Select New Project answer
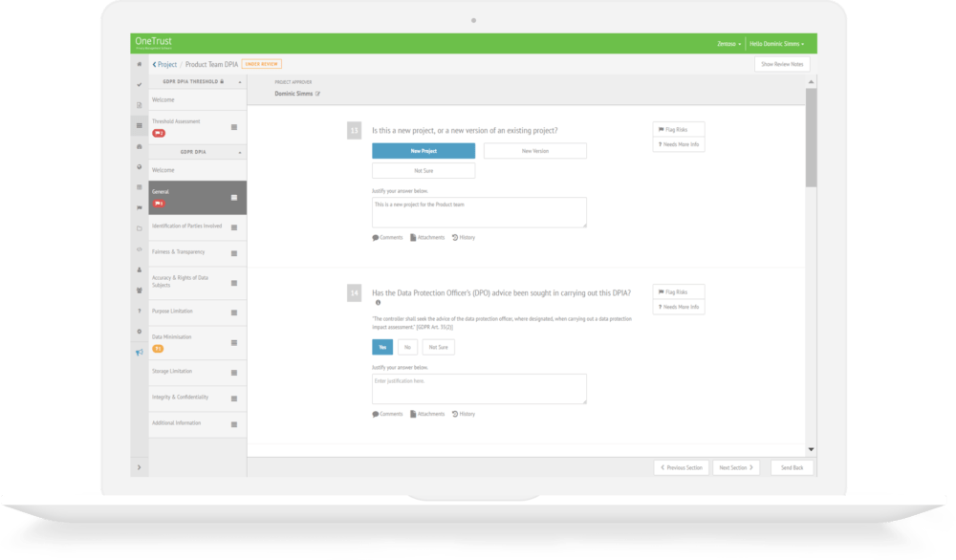The image size is (956, 560). 424,151
